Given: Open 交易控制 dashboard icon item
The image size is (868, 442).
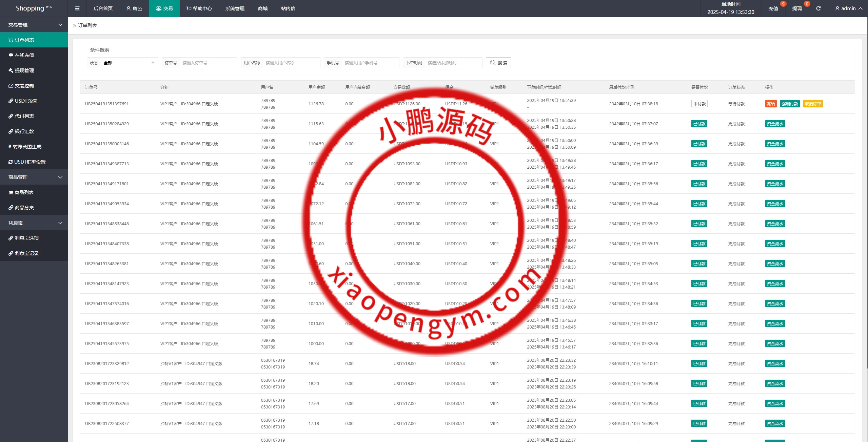Looking at the screenshot, I should coord(24,86).
